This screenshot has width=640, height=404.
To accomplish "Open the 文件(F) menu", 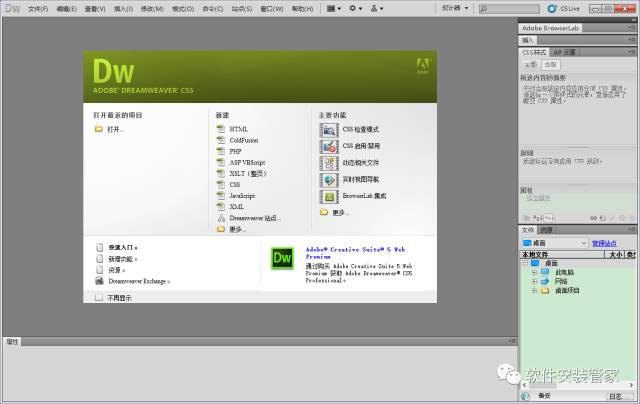I will (38, 8).
